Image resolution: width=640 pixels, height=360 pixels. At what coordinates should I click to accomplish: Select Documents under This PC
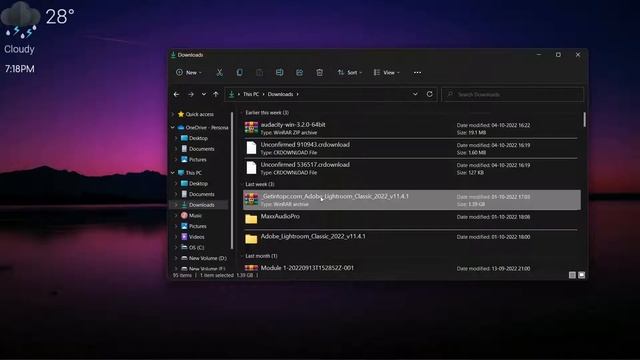tap(202, 194)
